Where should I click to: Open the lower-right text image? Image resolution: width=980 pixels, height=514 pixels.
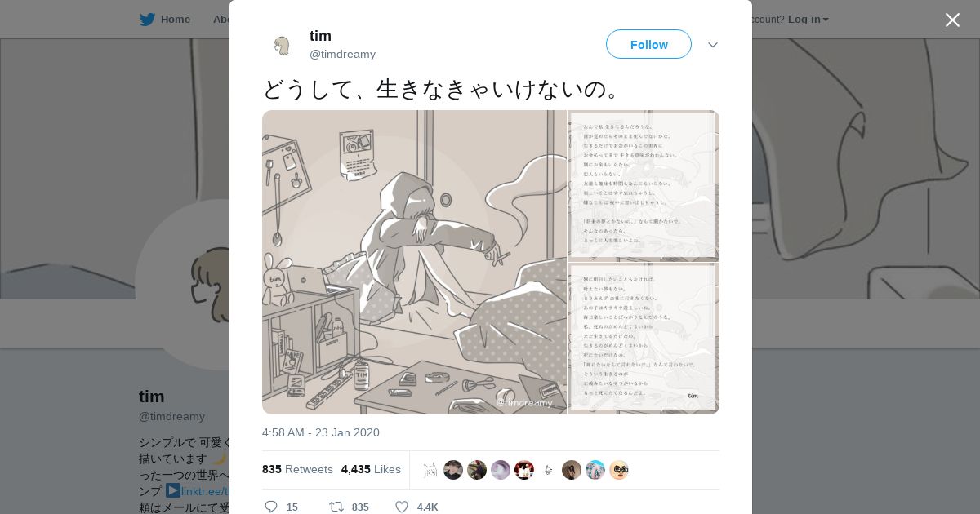tap(644, 339)
